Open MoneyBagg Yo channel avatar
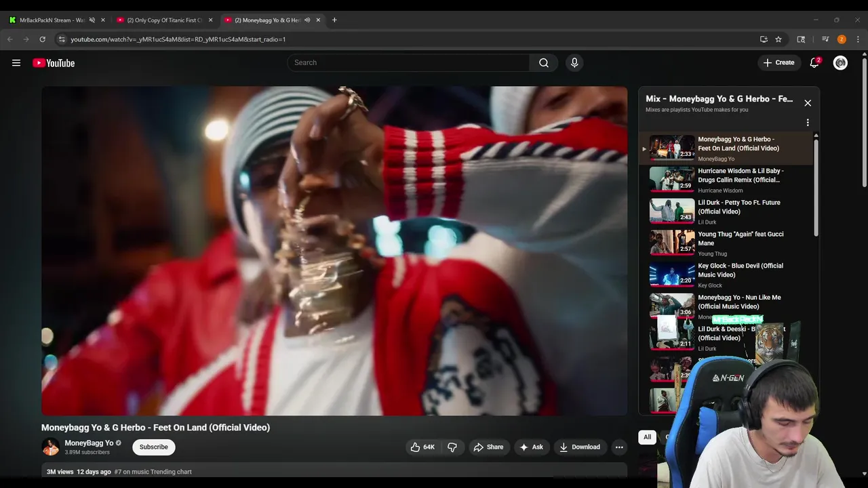 tap(51, 447)
